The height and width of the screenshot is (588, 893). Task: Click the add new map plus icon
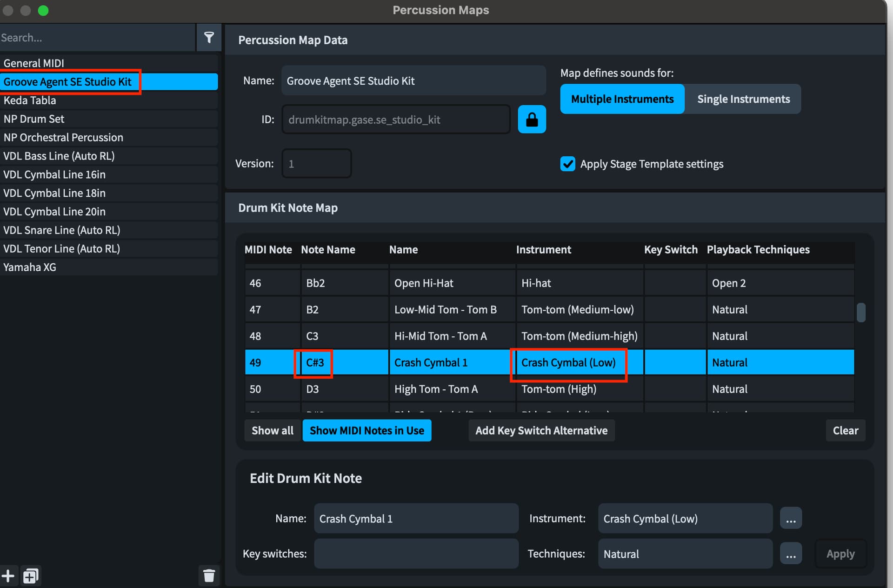8,576
